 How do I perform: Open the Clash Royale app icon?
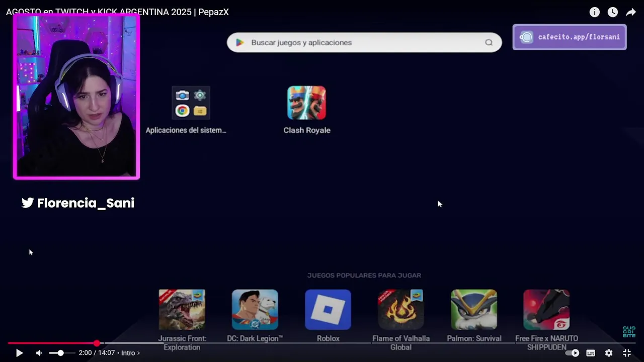pyautogui.click(x=306, y=103)
